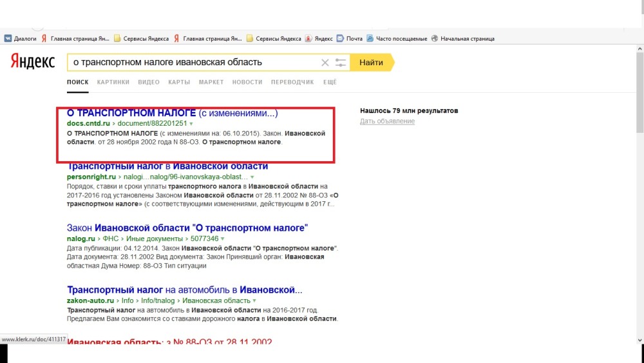Click the Дать объявление link
The height and width of the screenshot is (363, 644).
(387, 121)
